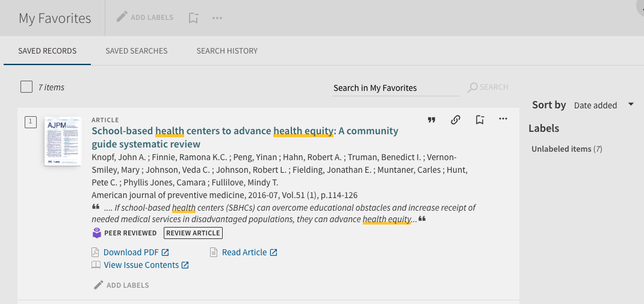Open the article's three-dot actions menu
The width and height of the screenshot is (644, 304).
(x=503, y=119)
